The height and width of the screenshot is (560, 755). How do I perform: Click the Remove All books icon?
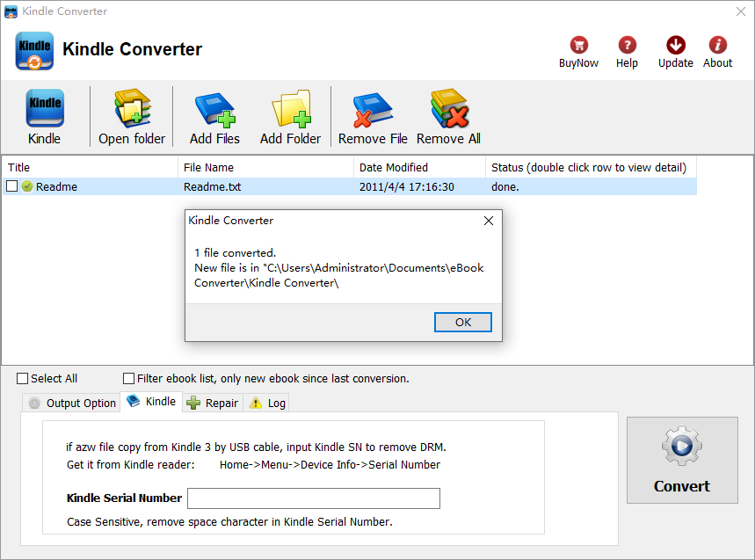pos(449,108)
